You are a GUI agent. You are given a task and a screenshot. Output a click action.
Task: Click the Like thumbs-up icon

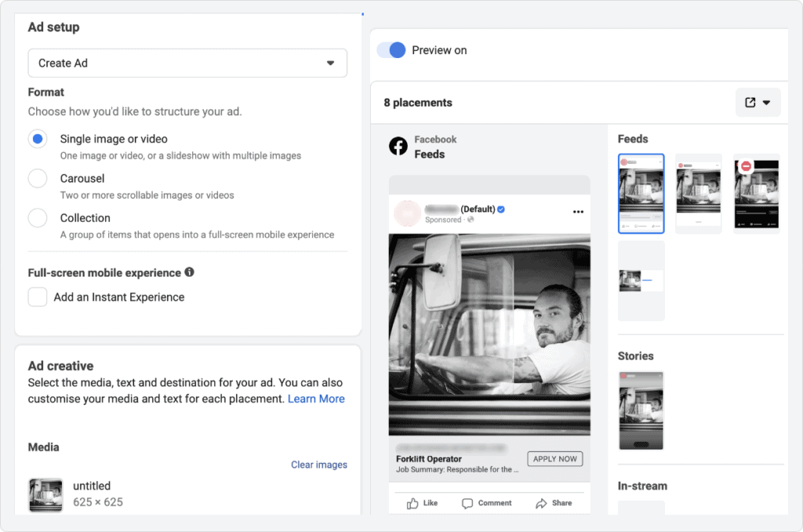click(x=412, y=503)
